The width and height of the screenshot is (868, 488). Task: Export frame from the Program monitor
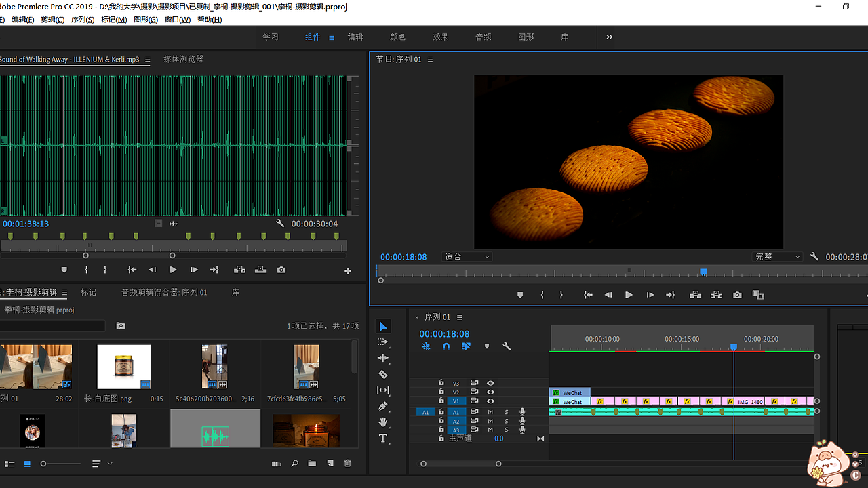(x=737, y=295)
